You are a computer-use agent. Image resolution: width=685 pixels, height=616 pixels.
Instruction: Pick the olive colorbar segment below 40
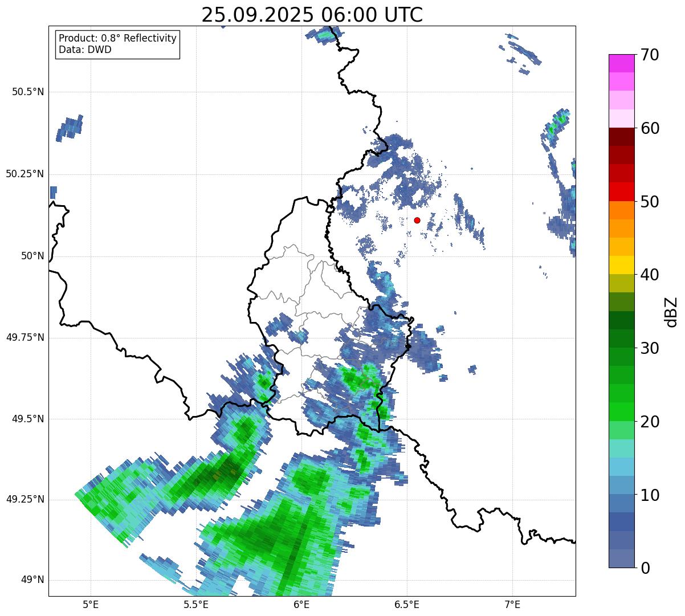(x=622, y=283)
